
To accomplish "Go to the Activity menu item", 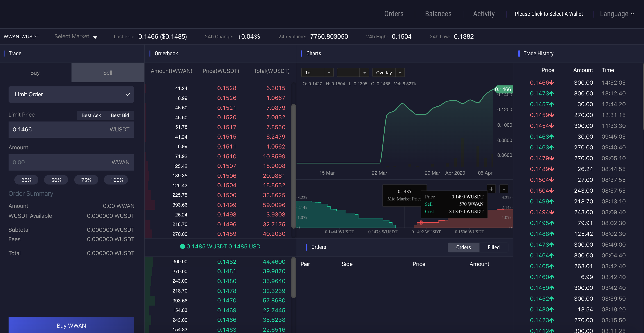I will [x=483, y=14].
